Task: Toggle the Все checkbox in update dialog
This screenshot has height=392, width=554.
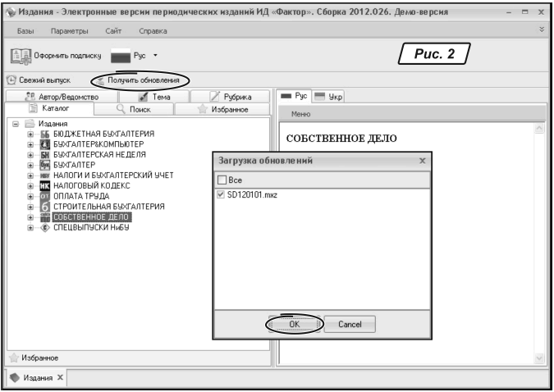Action: coord(222,179)
